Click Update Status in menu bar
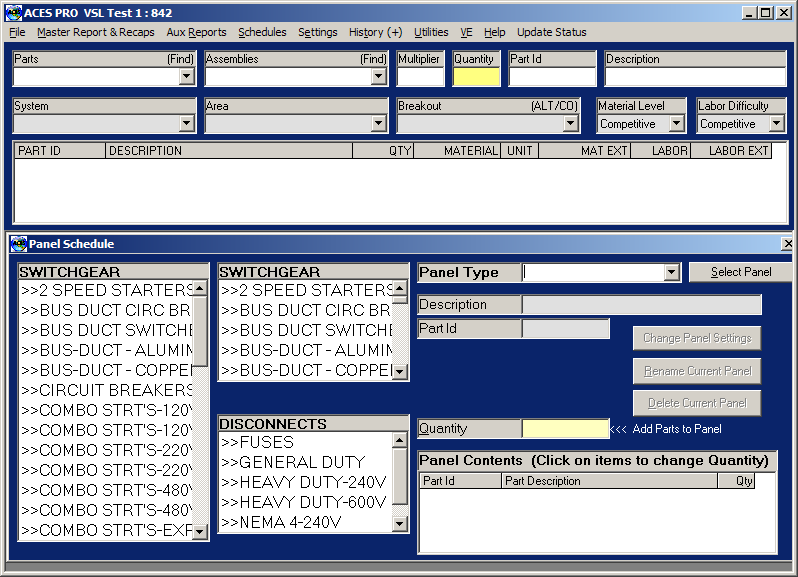The width and height of the screenshot is (798, 577). click(x=552, y=32)
